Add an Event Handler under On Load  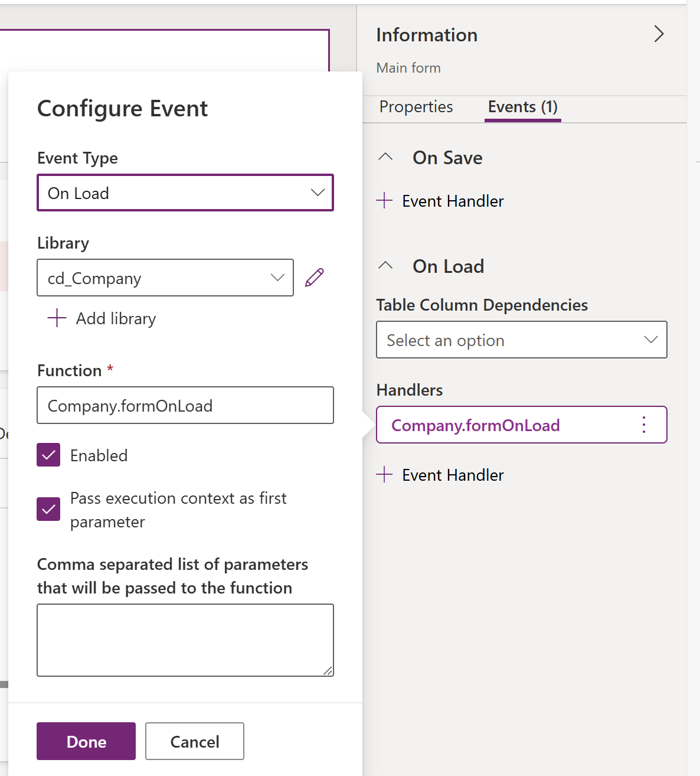tap(440, 475)
